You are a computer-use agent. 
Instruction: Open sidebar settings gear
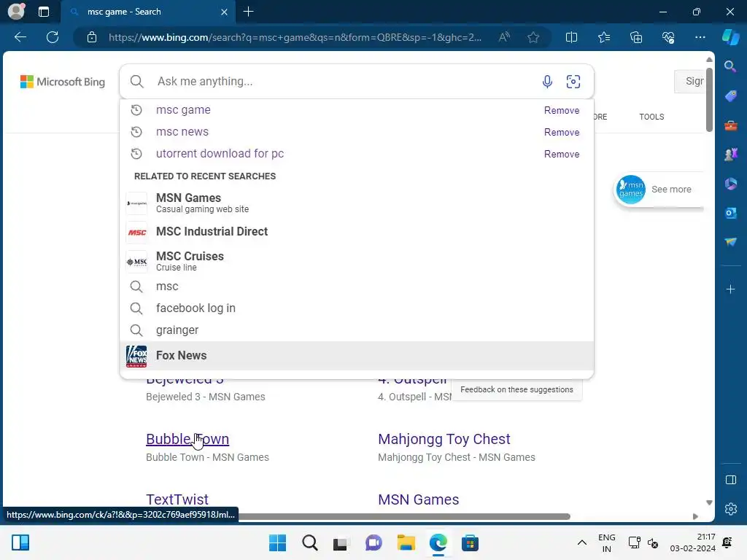pos(730,508)
